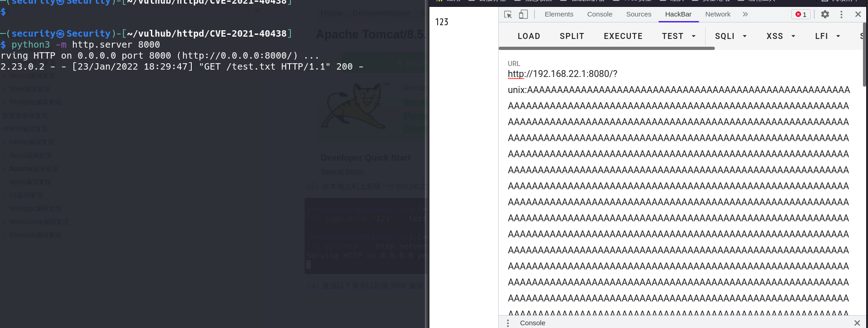Click the HackBar toolbar horizontal scrollbar
This screenshot has height=328, width=868.
tap(606, 48)
